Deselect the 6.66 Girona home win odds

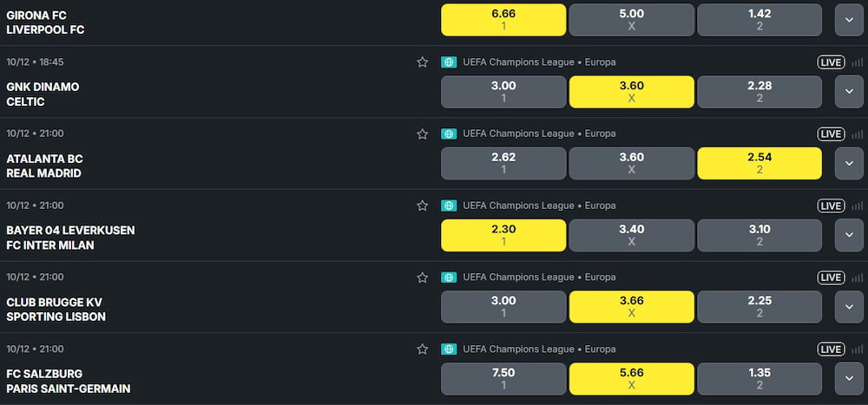click(x=503, y=20)
